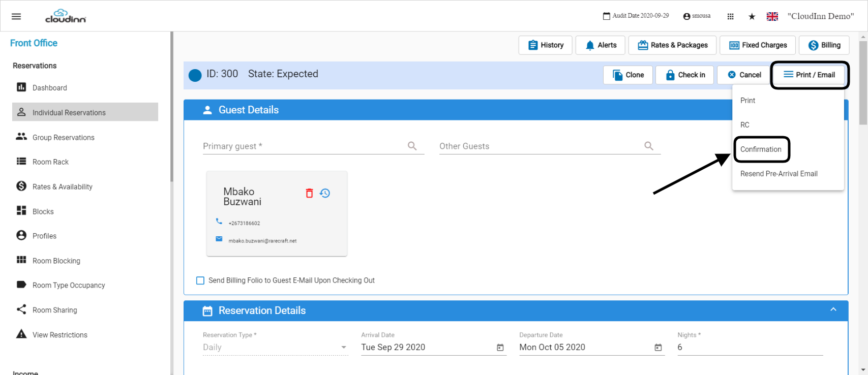The height and width of the screenshot is (375, 868).
Task: Click the Profiles person icon
Action: 21,235
